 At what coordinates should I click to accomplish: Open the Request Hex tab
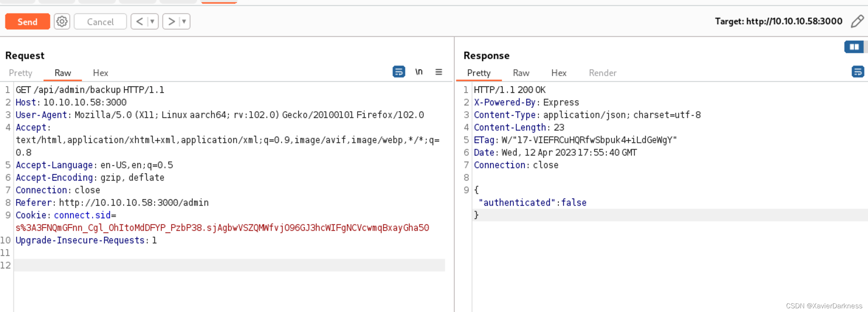click(x=100, y=73)
